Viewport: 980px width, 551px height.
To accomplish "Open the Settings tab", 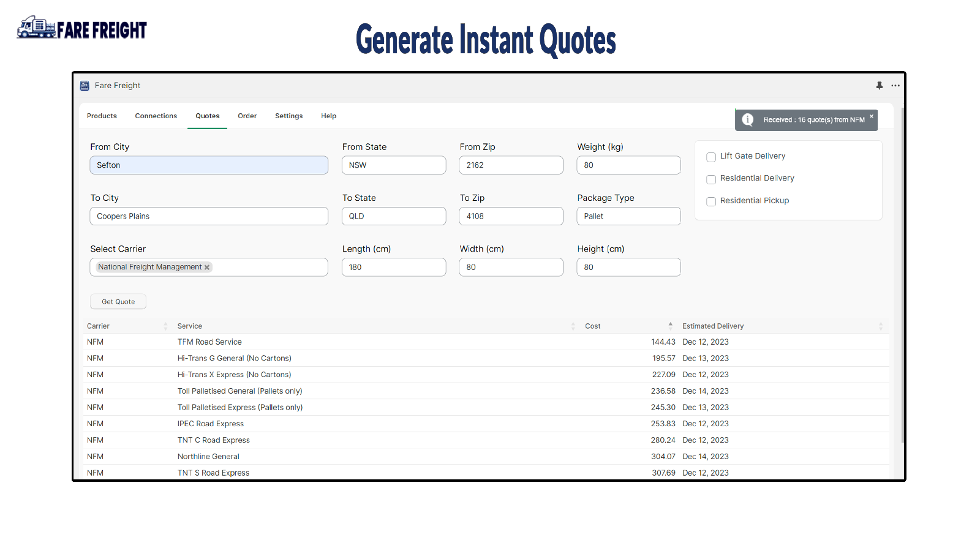I will click(289, 116).
